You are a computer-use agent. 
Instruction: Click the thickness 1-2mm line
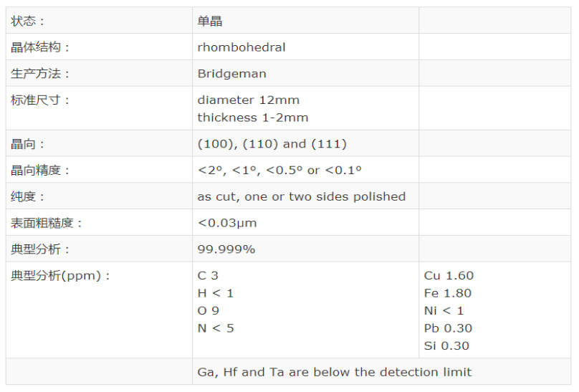coord(253,118)
